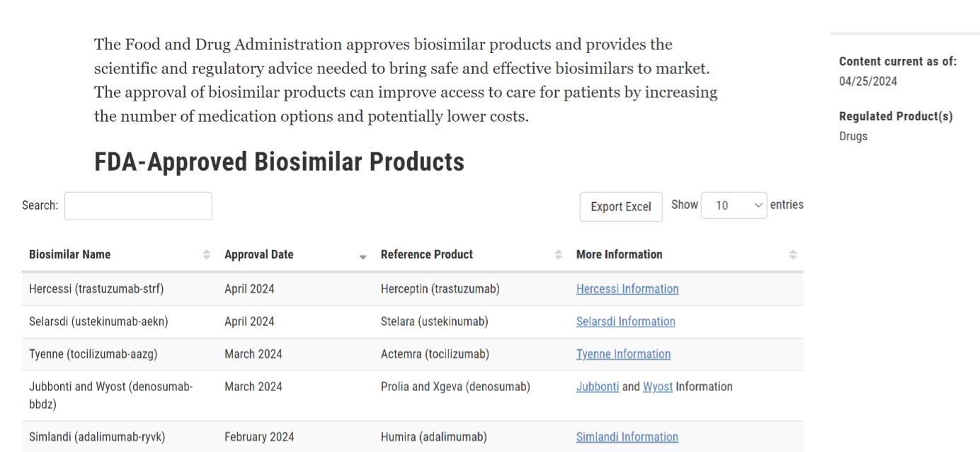
Task: Click the Export Excel button
Action: (x=621, y=207)
